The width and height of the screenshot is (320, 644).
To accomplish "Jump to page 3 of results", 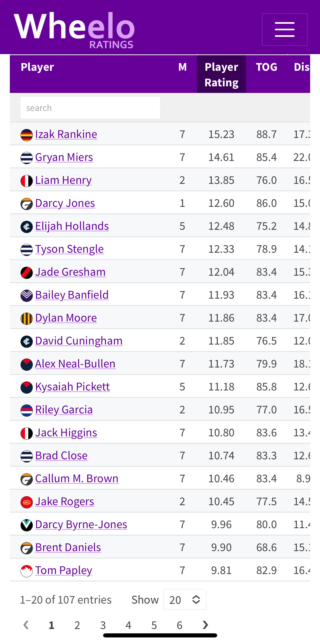I will click(103, 625).
